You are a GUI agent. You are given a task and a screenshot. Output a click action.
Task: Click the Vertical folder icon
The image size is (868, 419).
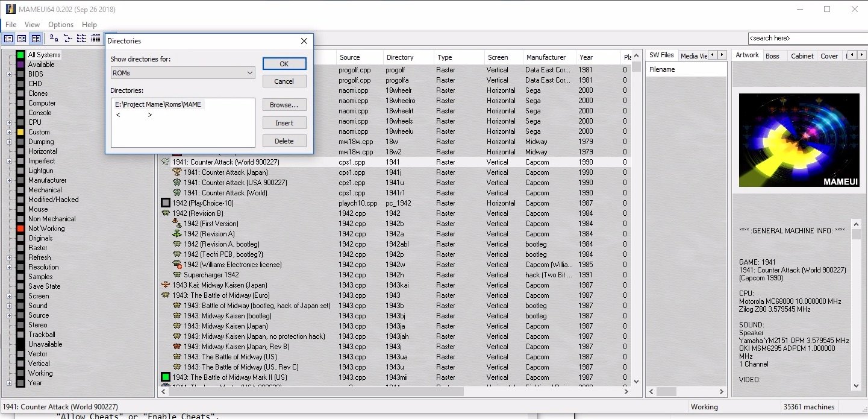[x=20, y=364]
